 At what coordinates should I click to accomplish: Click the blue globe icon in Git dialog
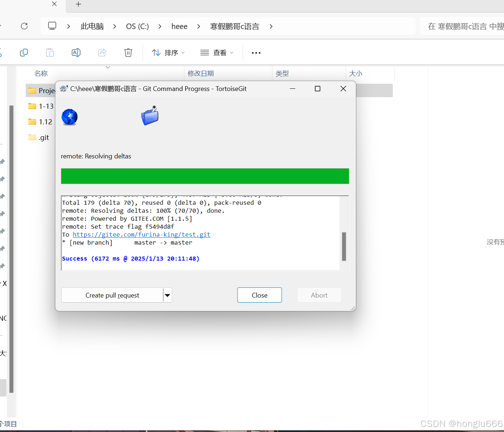(70, 117)
